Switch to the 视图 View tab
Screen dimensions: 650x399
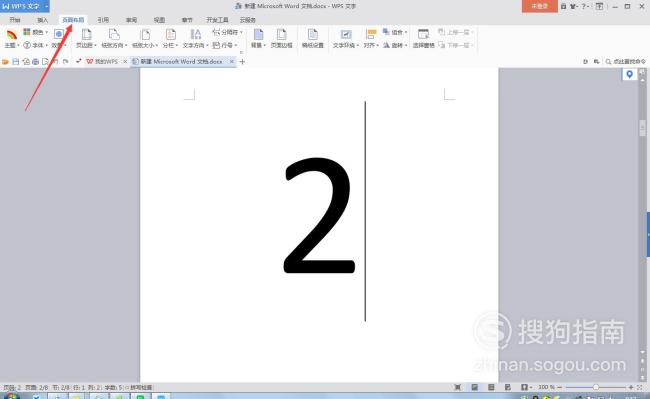159,20
